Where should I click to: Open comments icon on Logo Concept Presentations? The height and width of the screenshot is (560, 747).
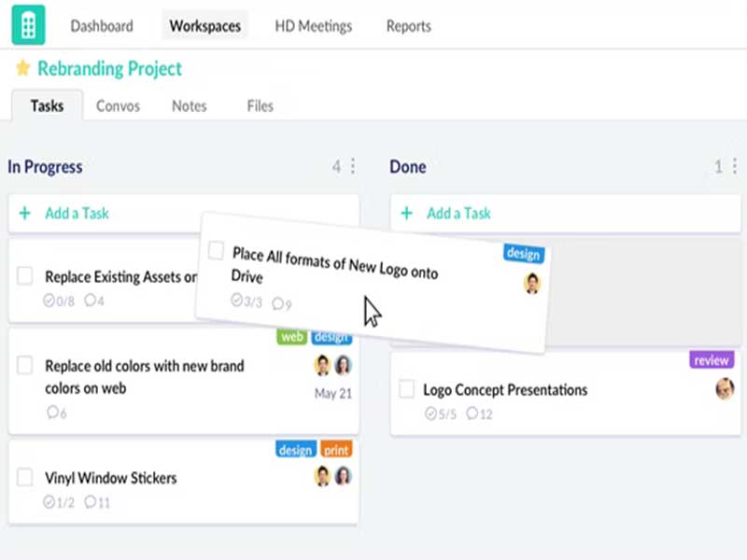coord(472,413)
